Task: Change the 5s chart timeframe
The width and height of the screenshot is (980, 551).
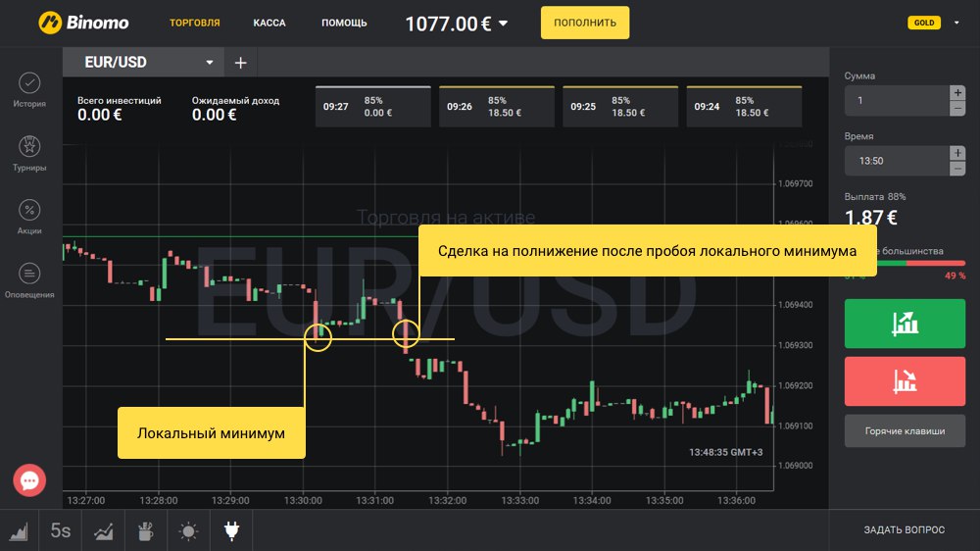Action: point(61,530)
